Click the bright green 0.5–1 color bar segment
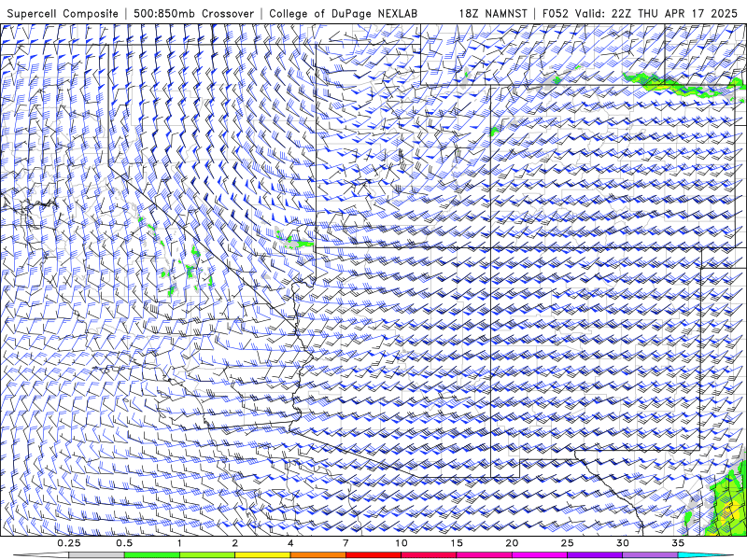Viewport: 747px width, 560px height. (x=151, y=555)
